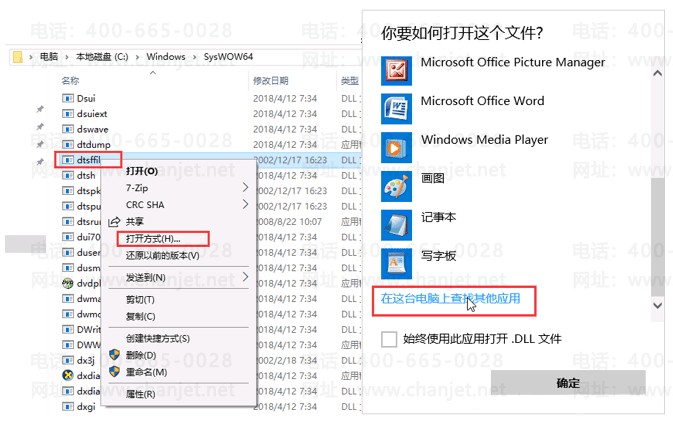The height and width of the screenshot is (421, 673).
Task: Sort by 类型 column header
Action: pos(350,81)
